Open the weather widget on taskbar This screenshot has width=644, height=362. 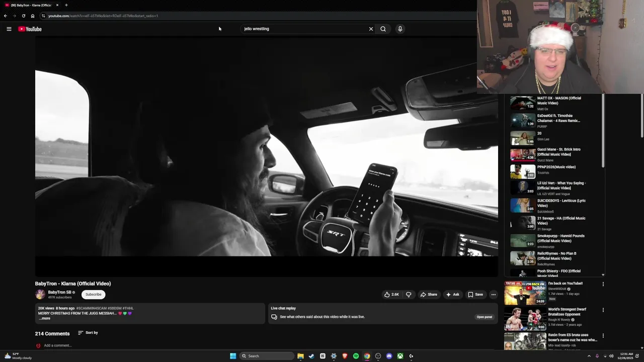[18, 356]
